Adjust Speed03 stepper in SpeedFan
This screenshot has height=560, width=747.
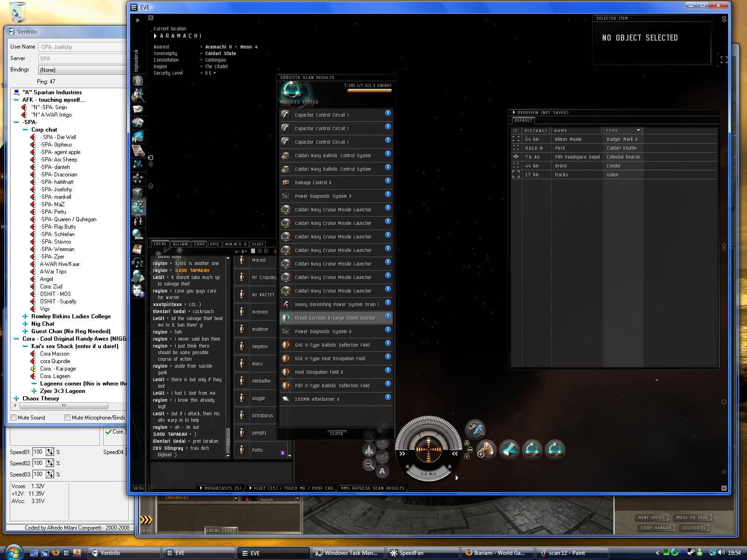pos(49,474)
